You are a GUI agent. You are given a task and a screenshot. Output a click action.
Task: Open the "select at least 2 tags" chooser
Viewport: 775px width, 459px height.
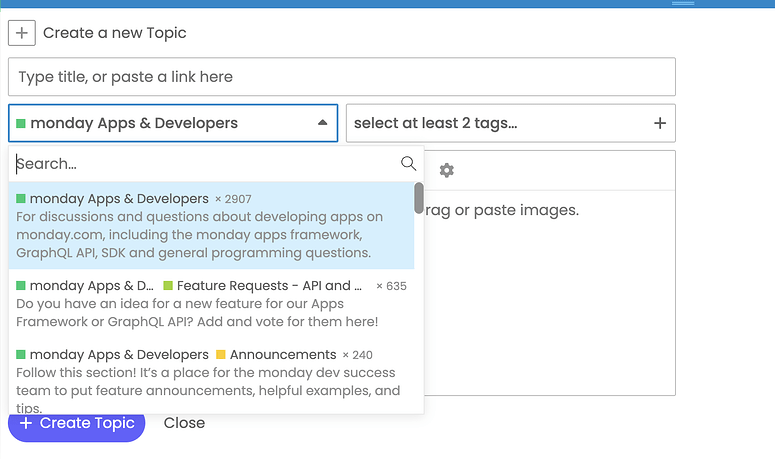pyautogui.click(x=500, y=123)
